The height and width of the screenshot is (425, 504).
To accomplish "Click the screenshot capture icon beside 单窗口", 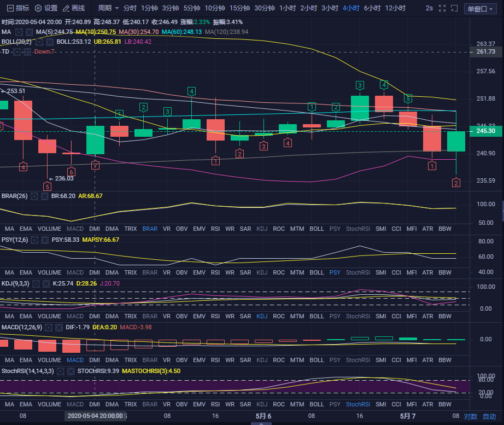I will pos(454,8).
